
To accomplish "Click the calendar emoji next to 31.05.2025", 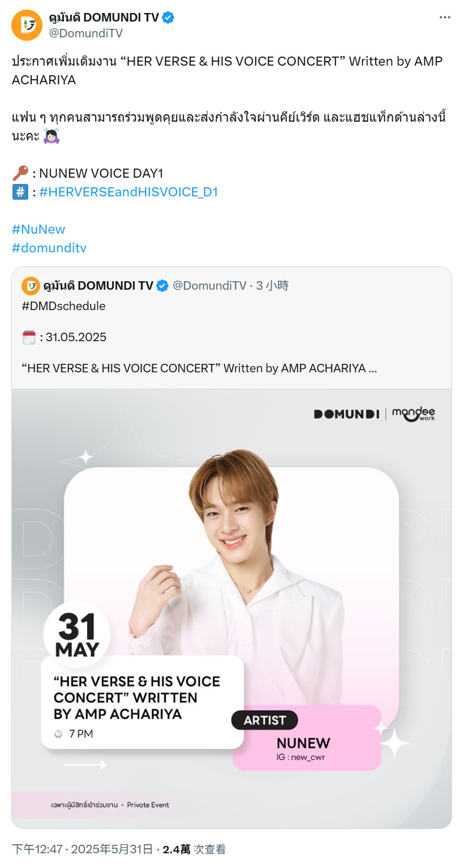I will pyautogui.click(x=29, y=337).
